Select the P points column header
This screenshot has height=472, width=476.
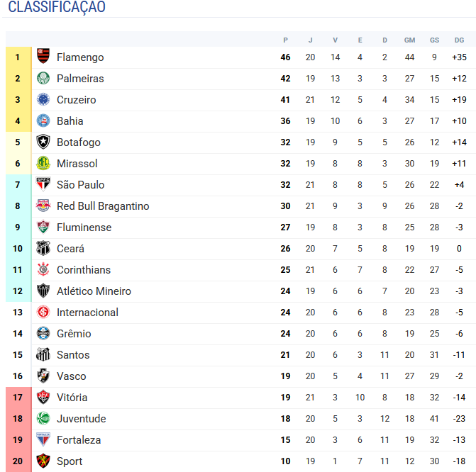pos(285,40)
